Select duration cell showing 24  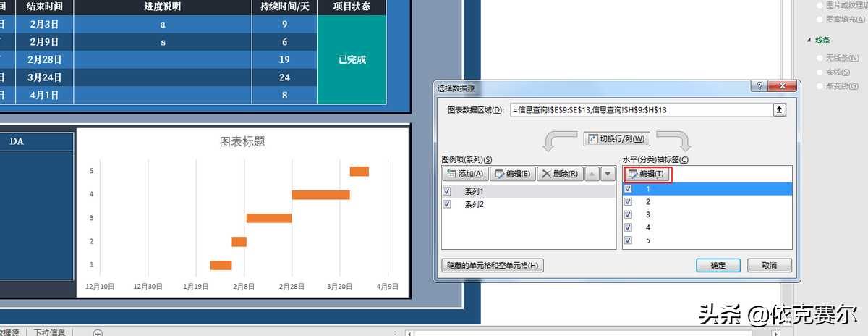point(284,77)
